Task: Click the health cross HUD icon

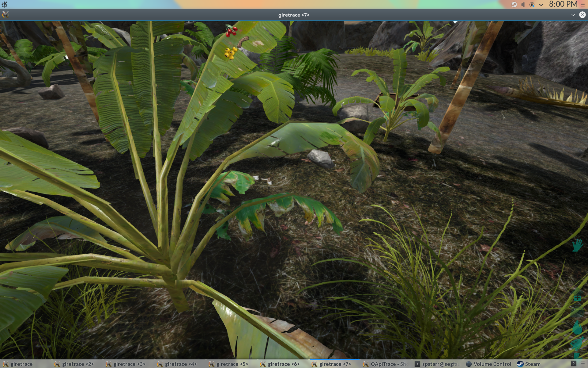Action: point(577,298)
